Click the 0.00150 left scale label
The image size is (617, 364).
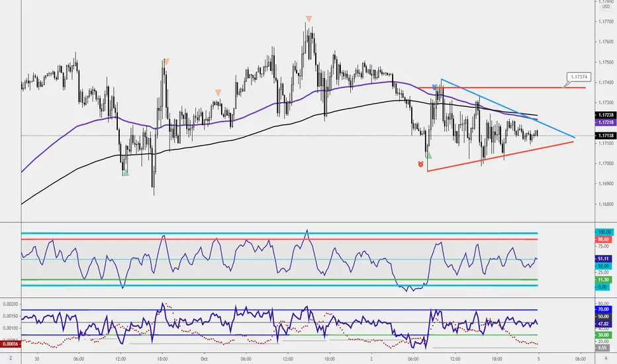click(10, 316)
